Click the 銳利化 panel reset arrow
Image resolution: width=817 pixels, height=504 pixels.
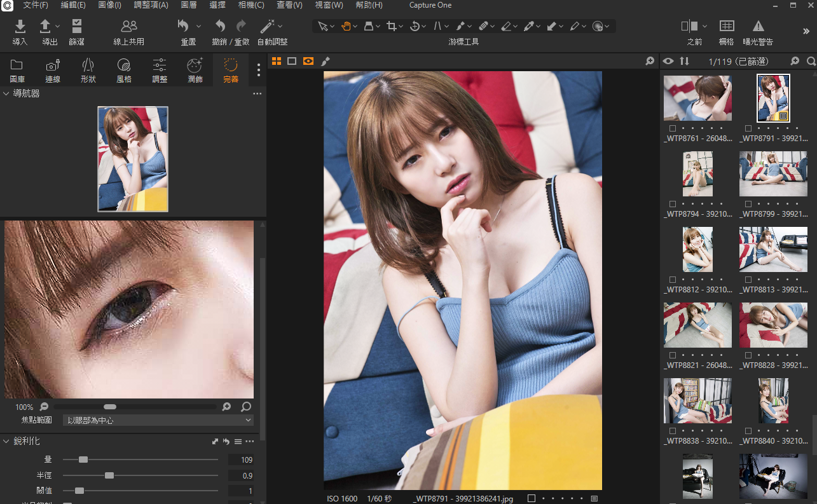click(x=226, y=441)
